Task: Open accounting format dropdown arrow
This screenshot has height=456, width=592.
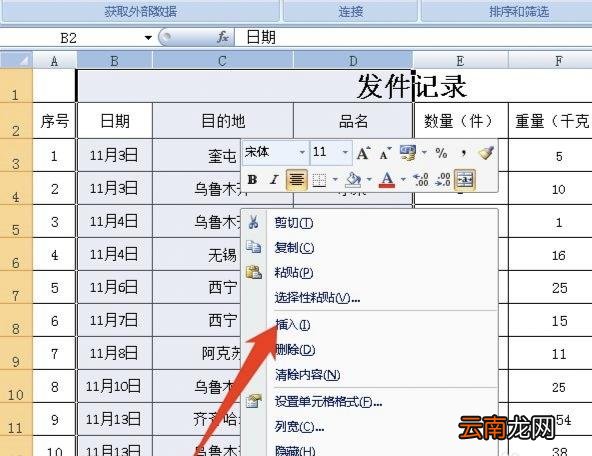Action: coord(424,153)
